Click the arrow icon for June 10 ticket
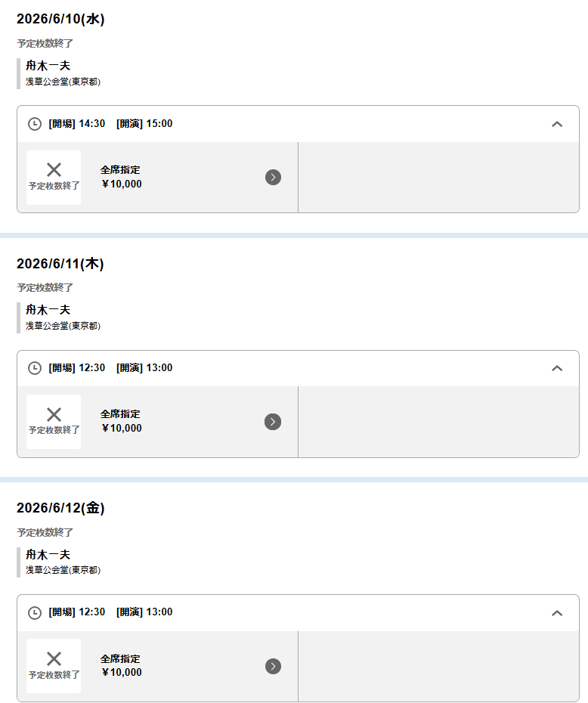The width and height of the screenshot is (588, 703). (273, 177)
